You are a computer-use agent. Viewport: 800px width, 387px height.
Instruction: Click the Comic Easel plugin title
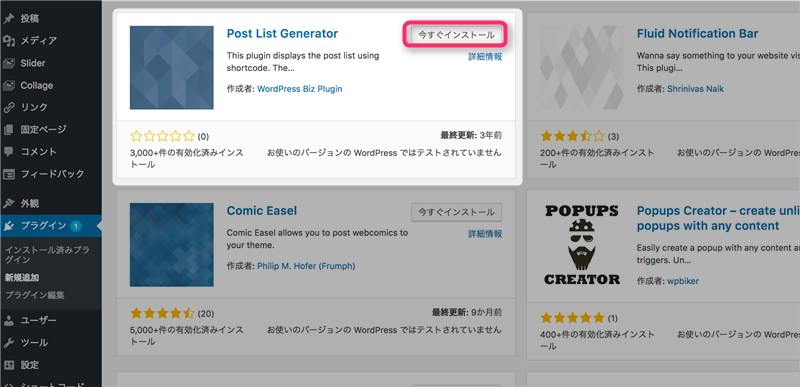click(261, 211)
